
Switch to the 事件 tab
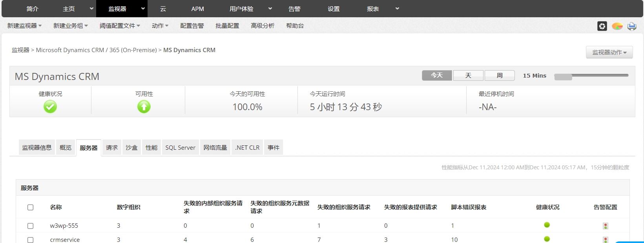pyautogui.click(x=274, y=147)
